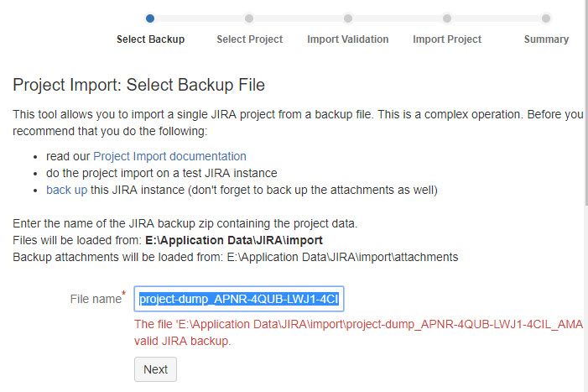Click the Import Validation step dot

pyautogui.click(x=348, y=18)
